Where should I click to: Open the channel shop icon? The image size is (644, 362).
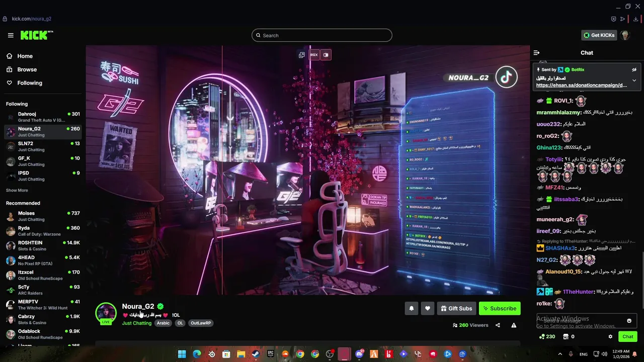pos(566,337)
